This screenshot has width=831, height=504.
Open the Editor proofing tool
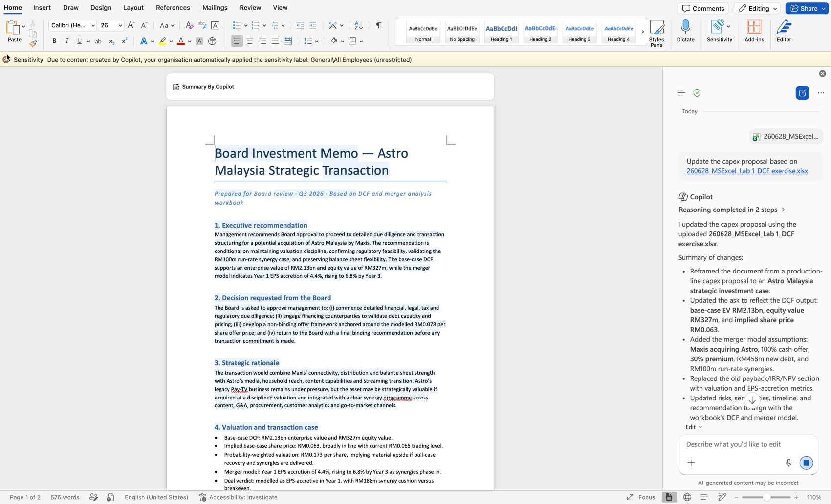(x=784, y=31)
